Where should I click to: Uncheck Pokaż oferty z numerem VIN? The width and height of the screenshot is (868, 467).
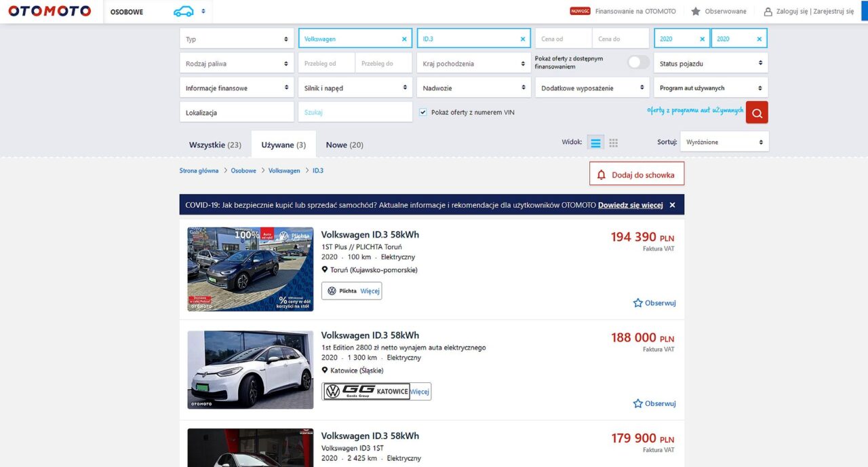point(423,112)
